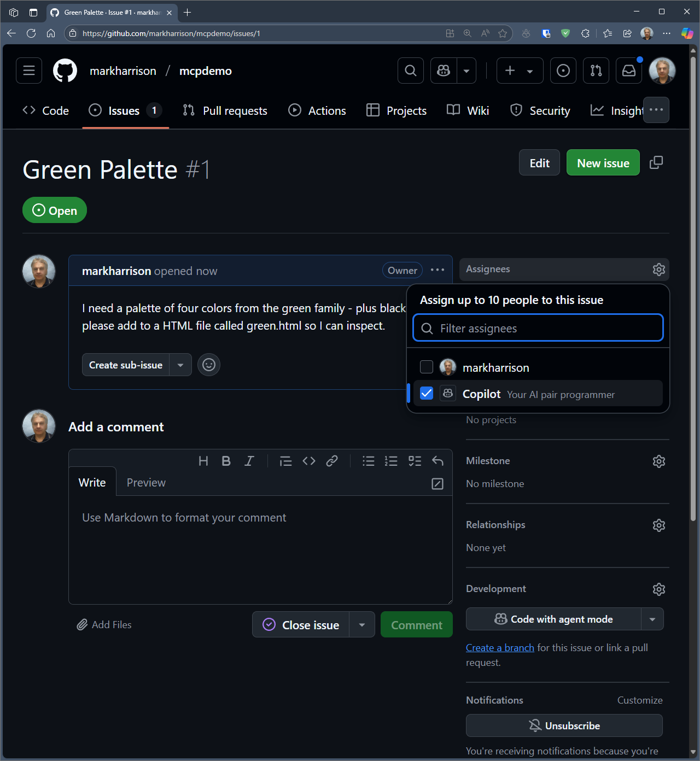Open the header pull requests icon
This screenshot has width=700, height=761.
[596, 71]
